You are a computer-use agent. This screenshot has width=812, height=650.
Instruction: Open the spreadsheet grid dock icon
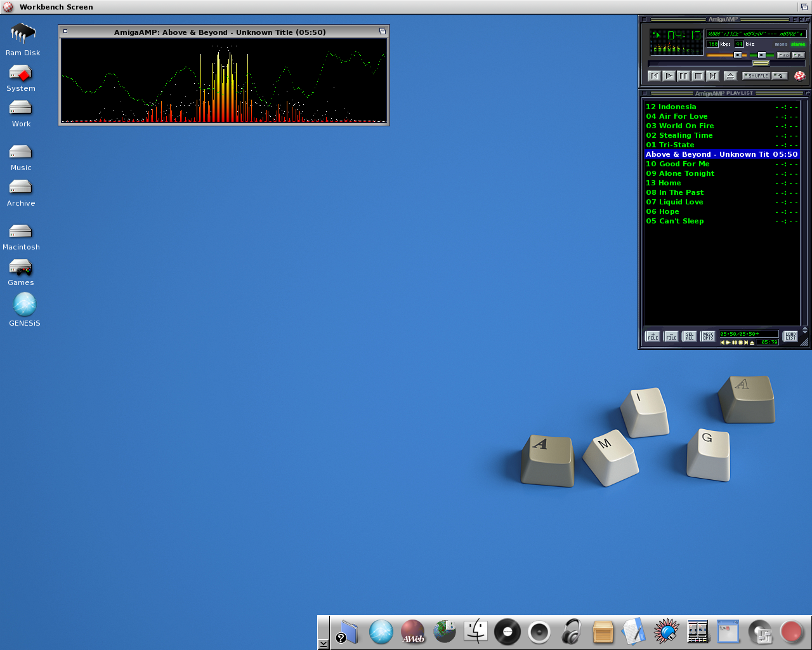click(x=698, y=632)
